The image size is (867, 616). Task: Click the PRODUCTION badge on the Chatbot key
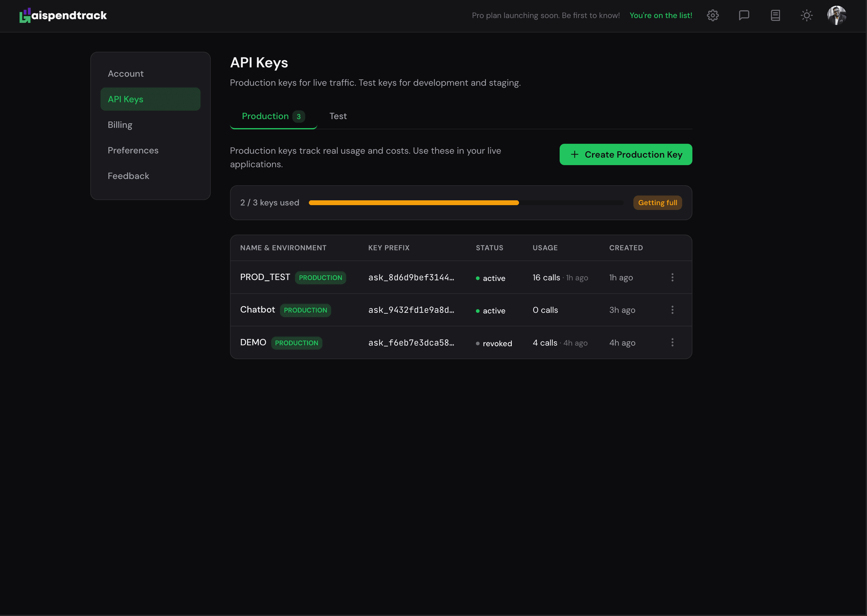(x=306, y=310)
